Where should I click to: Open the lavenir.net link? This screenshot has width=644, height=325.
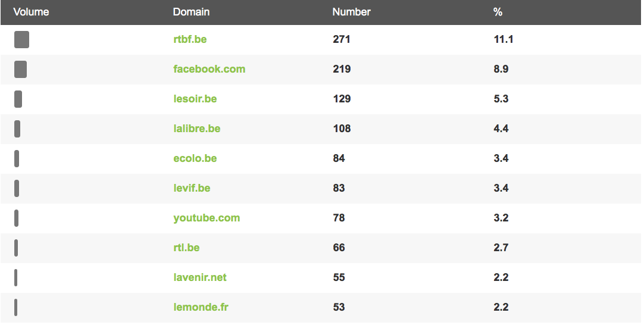(x=200, y=277)
